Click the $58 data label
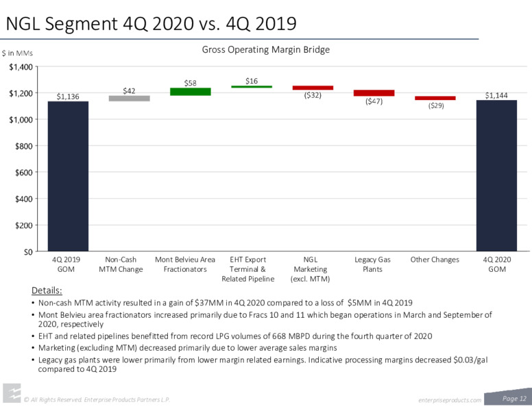The height and width of the screenshot is (411, 532). (x=191, y=83)
